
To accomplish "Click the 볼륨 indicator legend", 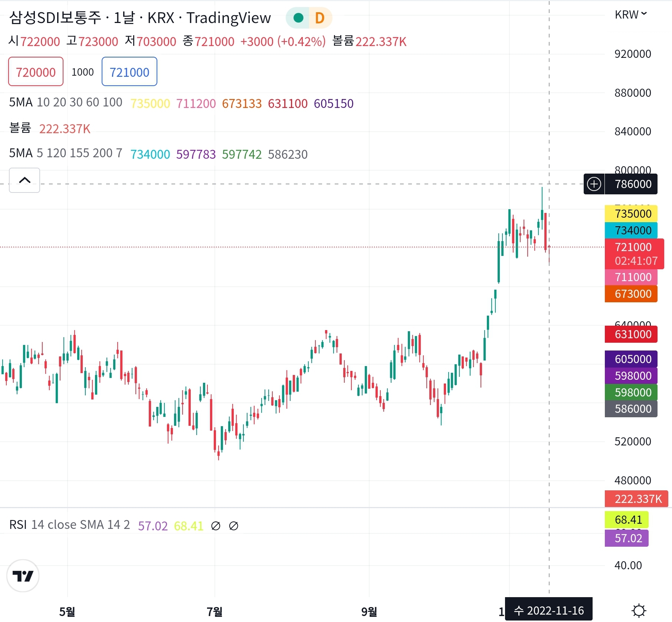I will point(20,128).
